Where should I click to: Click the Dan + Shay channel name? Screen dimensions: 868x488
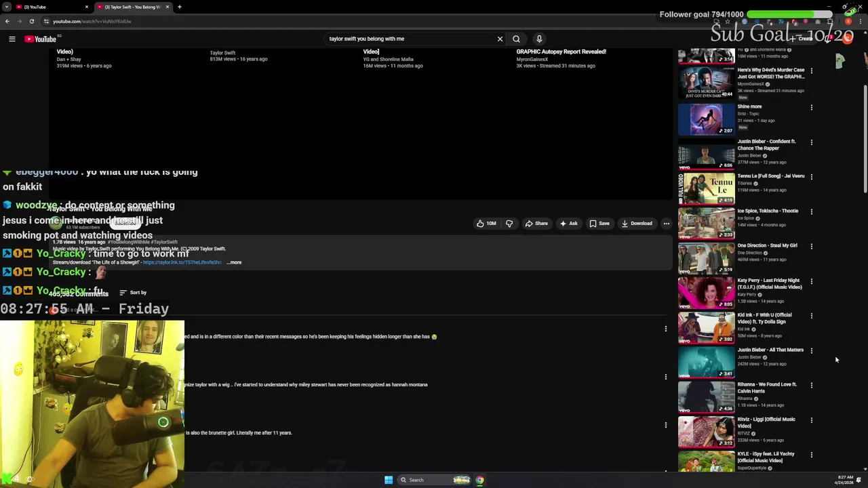pyautogui.click(x=68, y=59)
